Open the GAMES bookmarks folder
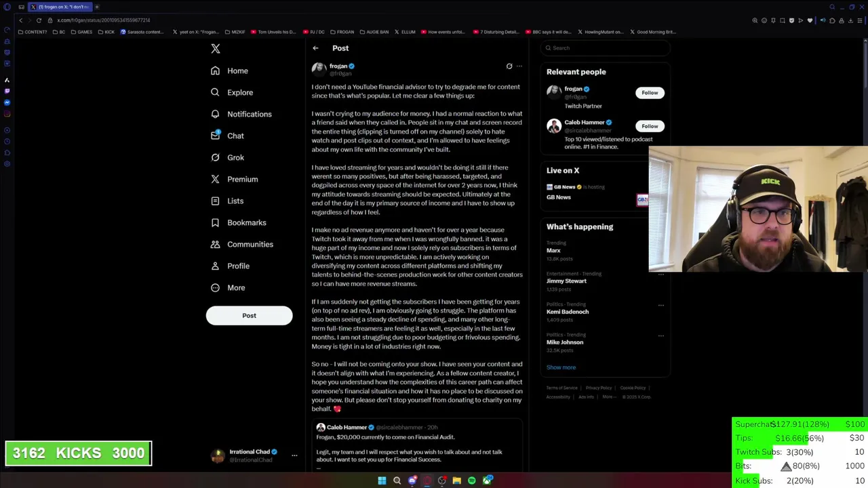This screenshot has height=488, width=868. [81, 32]
